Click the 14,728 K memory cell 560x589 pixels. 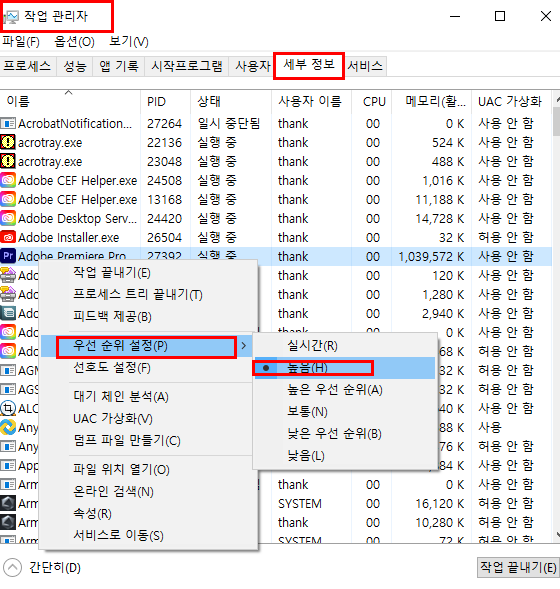point(439,218)
